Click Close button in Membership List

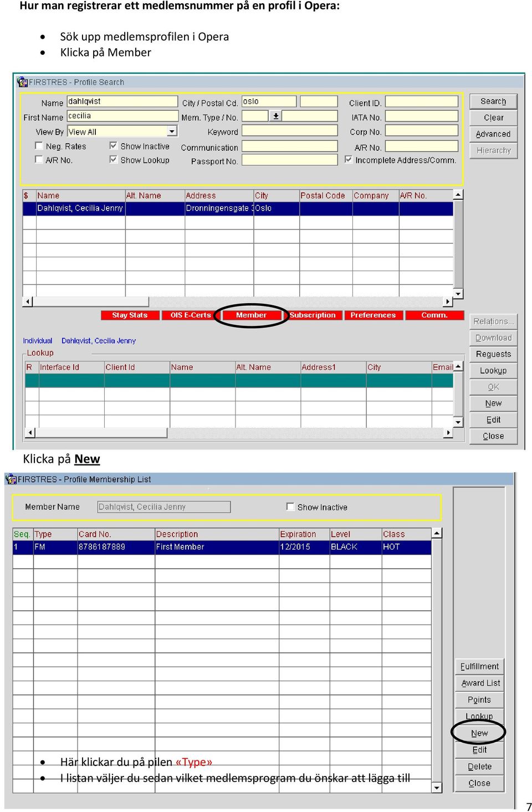pyautogui.click(x=479, y=783)
